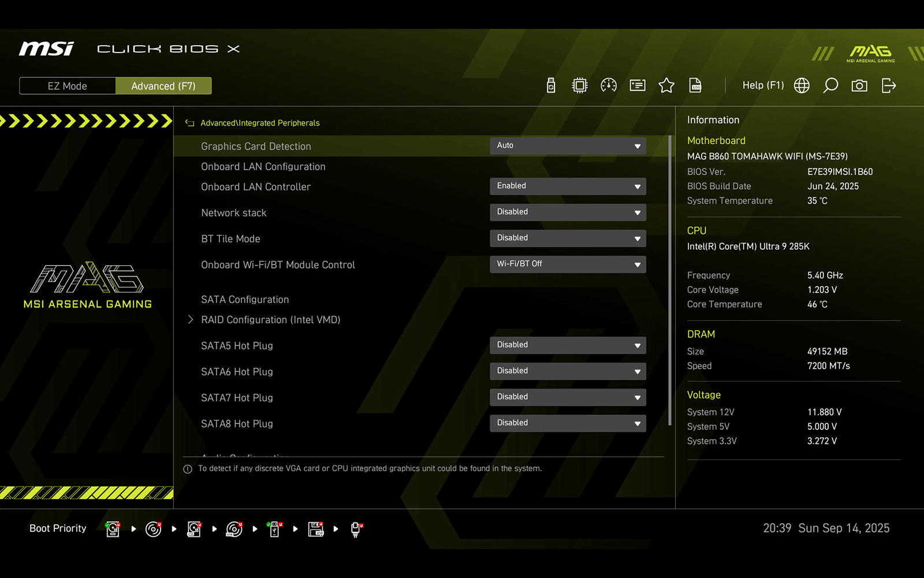924x578 pixels.
Task: Select USB floppy boot device icon
Action: (x=316, y=529)
